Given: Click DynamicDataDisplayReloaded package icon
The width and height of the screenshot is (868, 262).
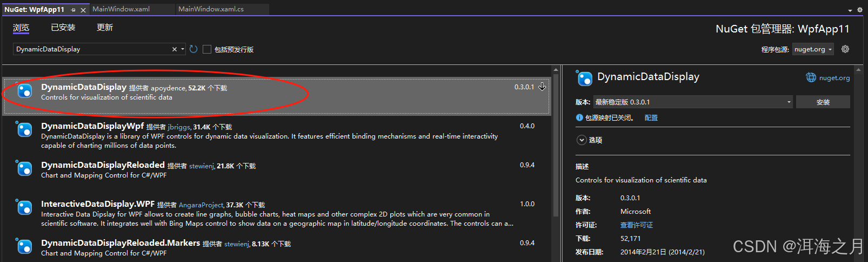Looking at the screenshot, I should click(x=24, y=169).
